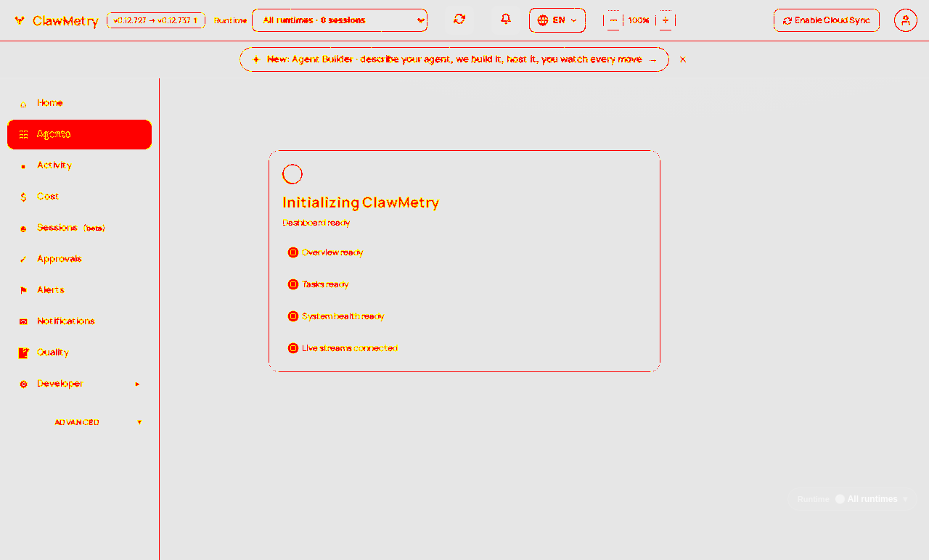Click the refresh icon in the top bar
Image resolution: width=929 pixels, height=560 pixels.
pos(459,20)
